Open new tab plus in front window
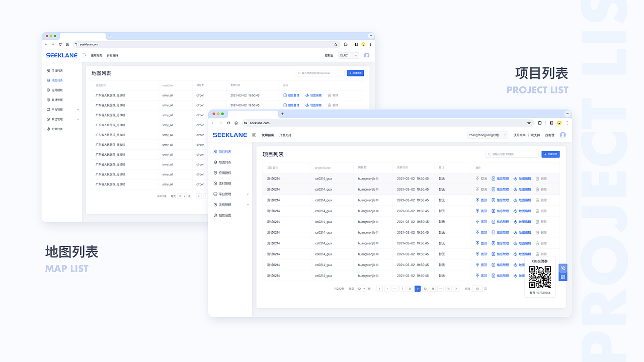 pos(282,114)
